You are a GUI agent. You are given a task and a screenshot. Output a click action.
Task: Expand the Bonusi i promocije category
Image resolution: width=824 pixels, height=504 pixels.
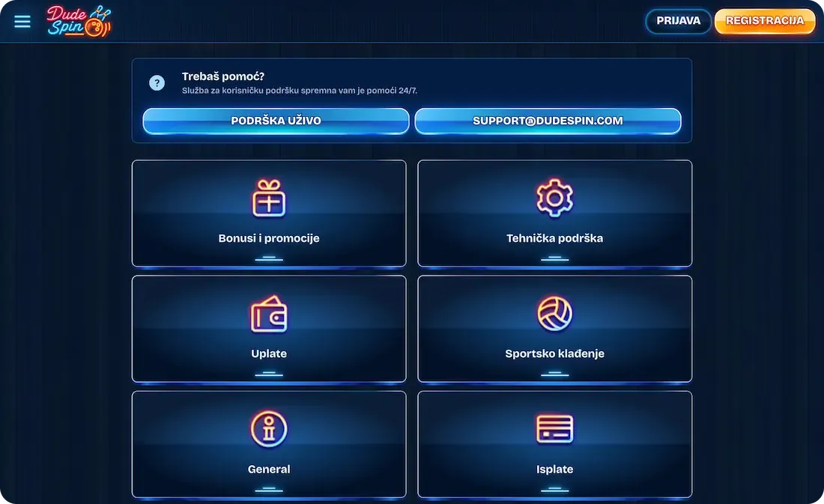[268, 213]
